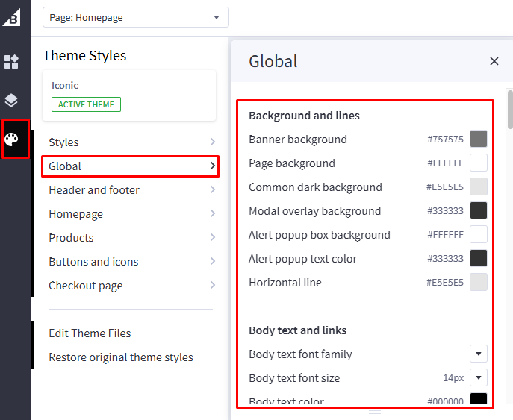The image size is (513, 420).
Task: Close the Global panel
Action: point(494,61)
